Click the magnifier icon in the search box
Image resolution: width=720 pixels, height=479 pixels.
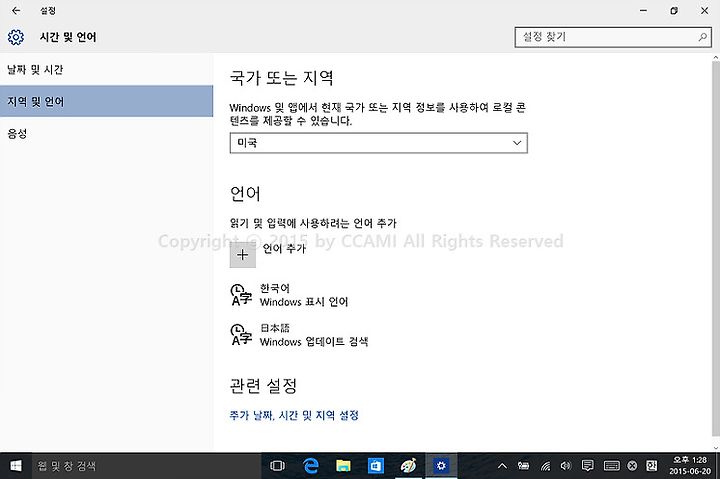[x=702, y=37]
